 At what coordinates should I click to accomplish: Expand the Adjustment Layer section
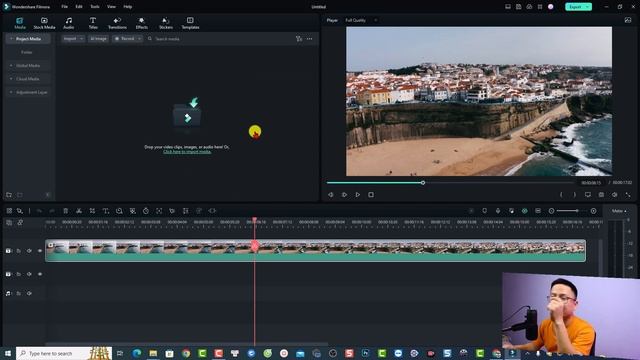tap(28, 92)
